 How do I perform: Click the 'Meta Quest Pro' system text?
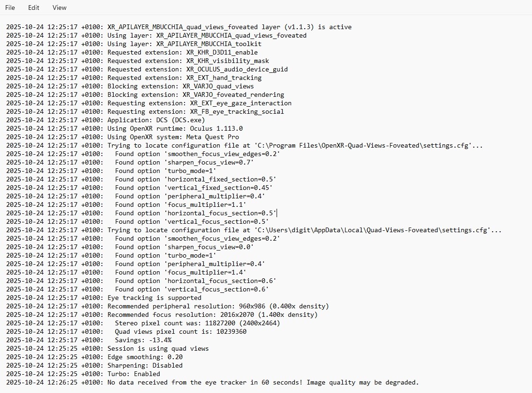(214, 137)
